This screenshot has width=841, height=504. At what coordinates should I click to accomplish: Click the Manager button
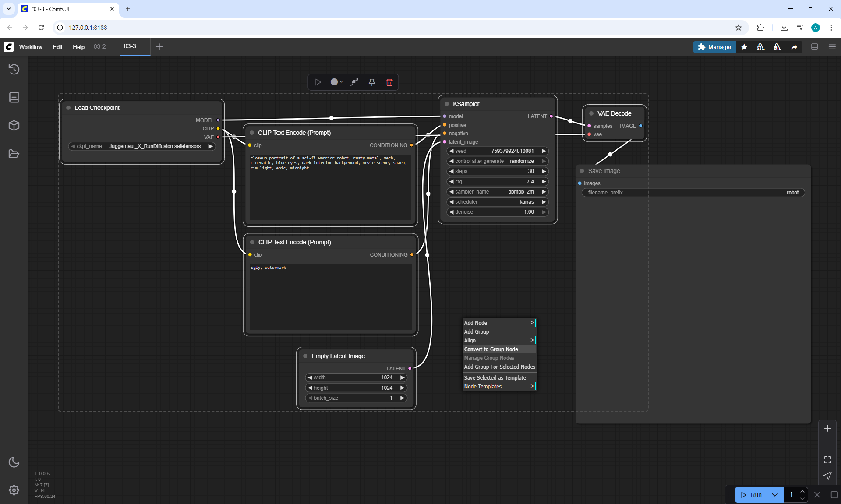click(x=714, y=47)
